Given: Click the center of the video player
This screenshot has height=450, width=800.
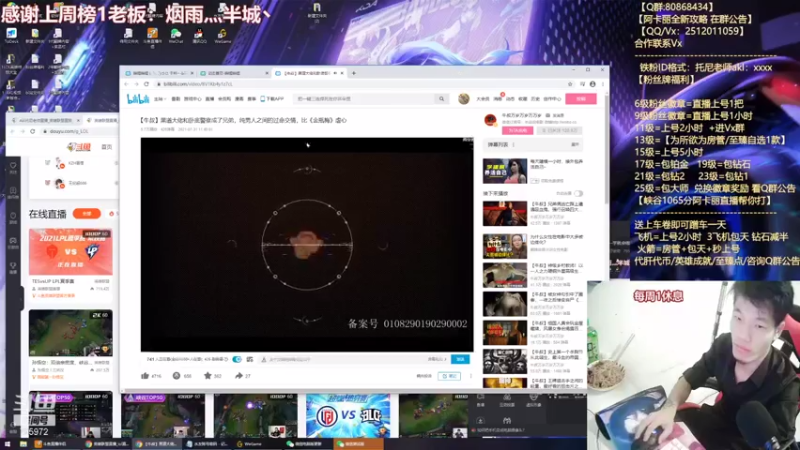Looking at the screenshot, I should coord(307,245).
